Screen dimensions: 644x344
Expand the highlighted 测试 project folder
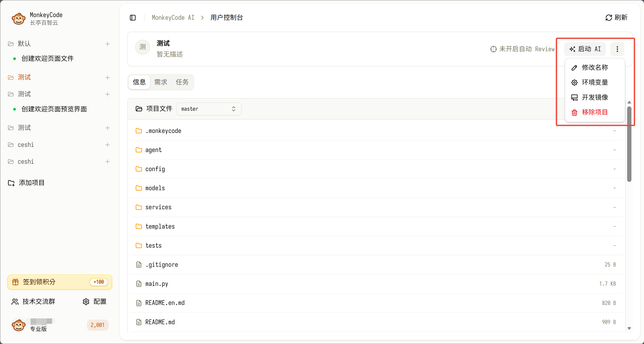pos(24,77)
